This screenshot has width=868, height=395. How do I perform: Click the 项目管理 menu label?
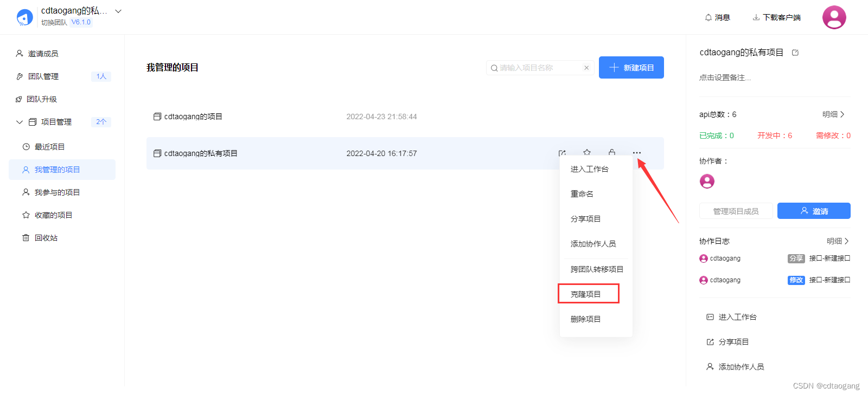point(56,122)
